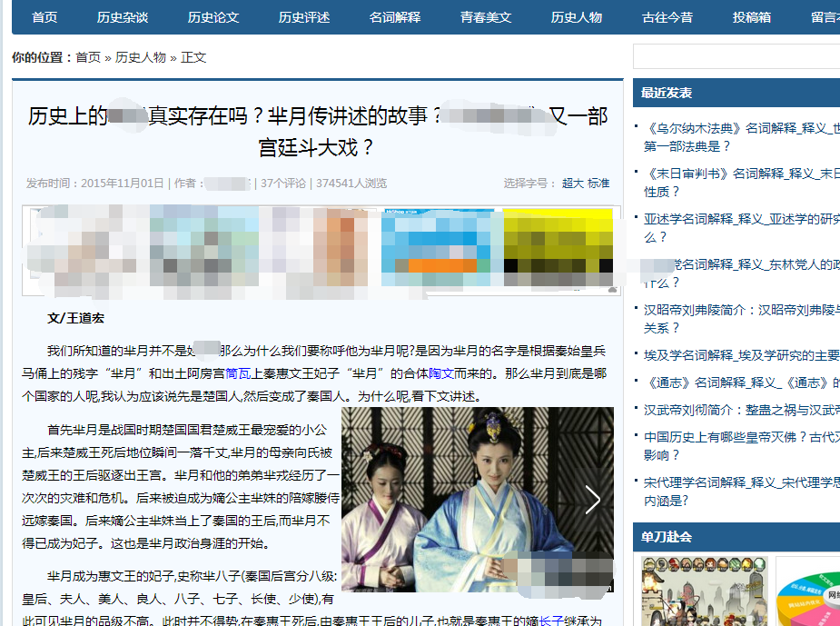840x626 pixels.
Task: Open the 名词解释 menu item
Action: tap(395, 17)
